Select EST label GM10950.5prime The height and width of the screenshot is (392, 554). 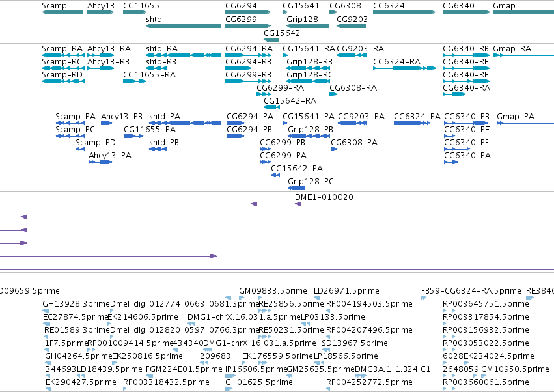pyautogui.click(x=515, y=369)
